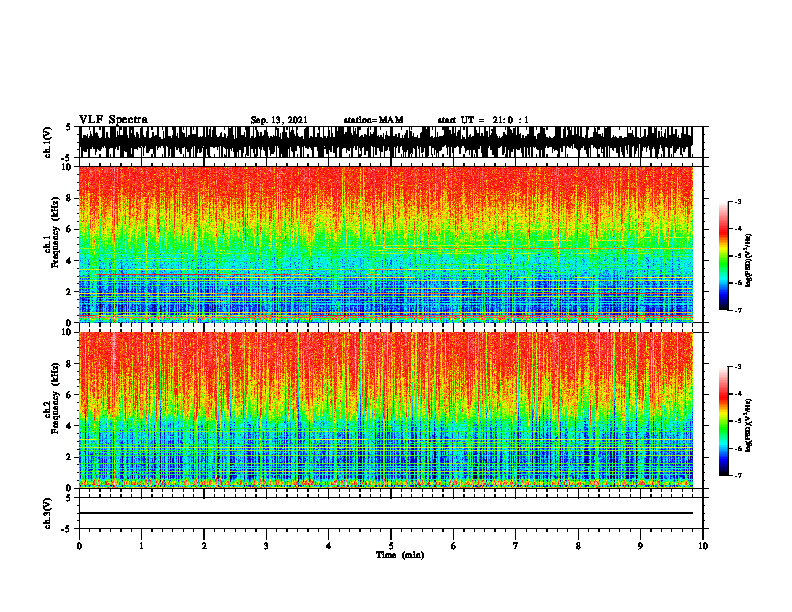
Task: Click the 'VLF Spectra' title text
Action: pos(113,120)
